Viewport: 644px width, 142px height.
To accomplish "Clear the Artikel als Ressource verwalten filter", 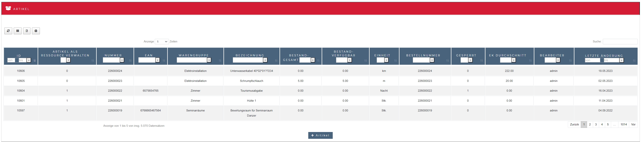I will [68, 60].
